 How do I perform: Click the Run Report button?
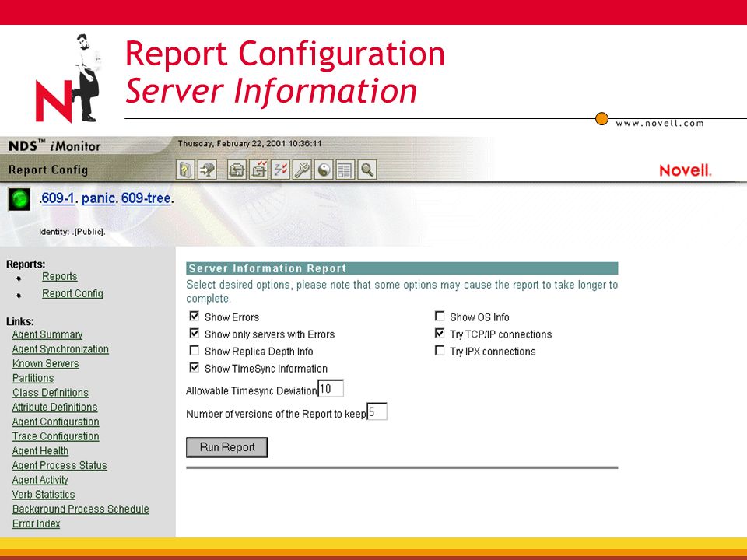(x=226, y=448)
